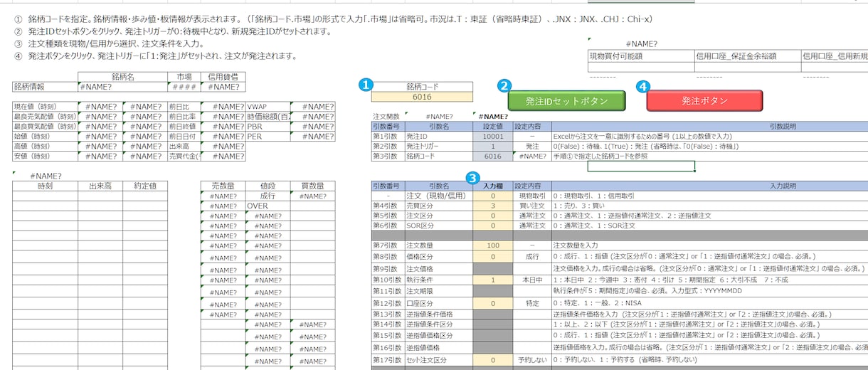Select the 最良売気配値(時刻) label cell
Image resolution: width=868 pixels, height=370 pixels.
pyautogui.click(x=45, y=116)
